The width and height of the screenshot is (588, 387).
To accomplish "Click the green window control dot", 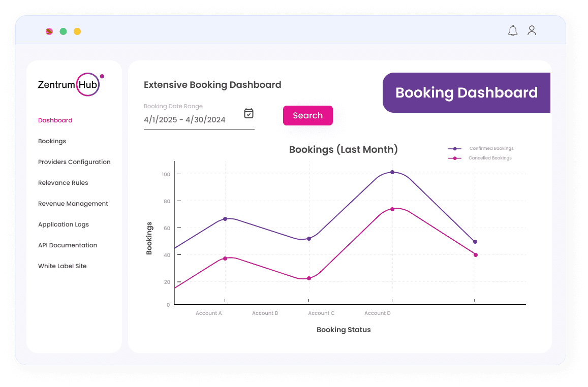I will click(x=63, y=31).
